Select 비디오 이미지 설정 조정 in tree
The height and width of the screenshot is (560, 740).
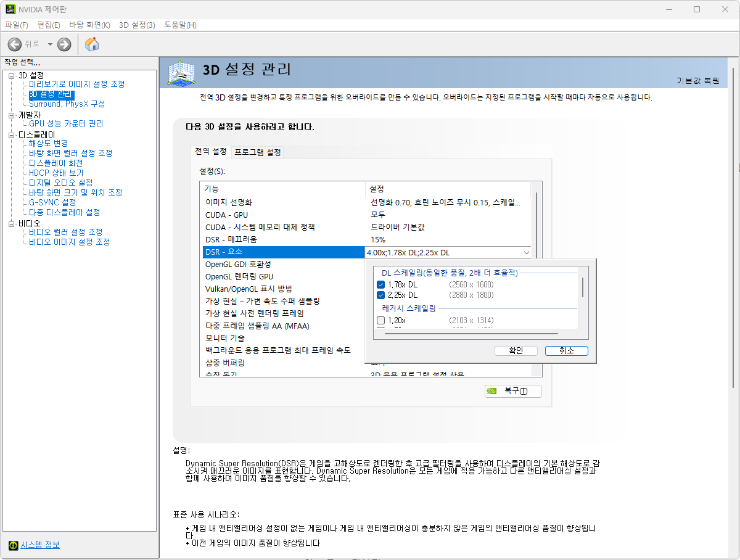pos(69,242)
